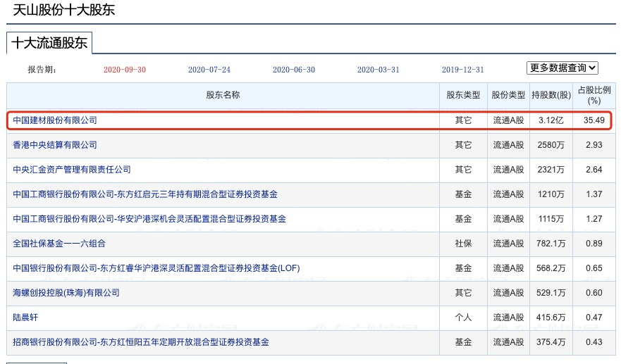Open shareholder 陆晨轩

(x=25, y=318)
